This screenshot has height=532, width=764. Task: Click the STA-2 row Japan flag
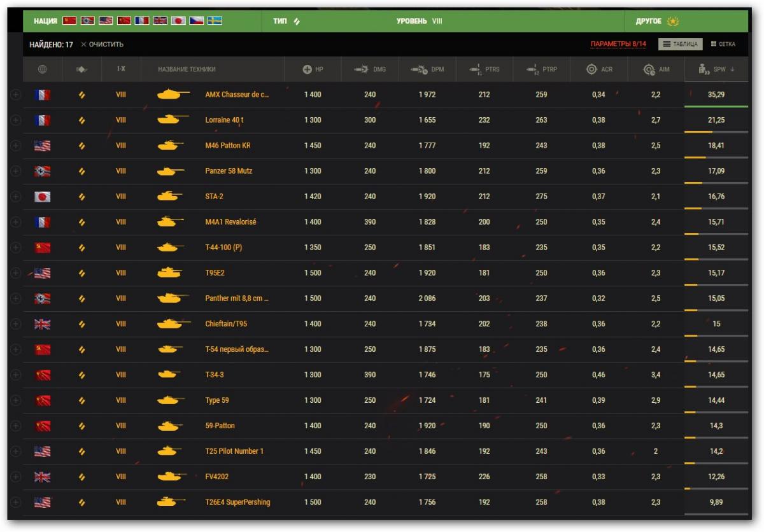click(43, 197)
